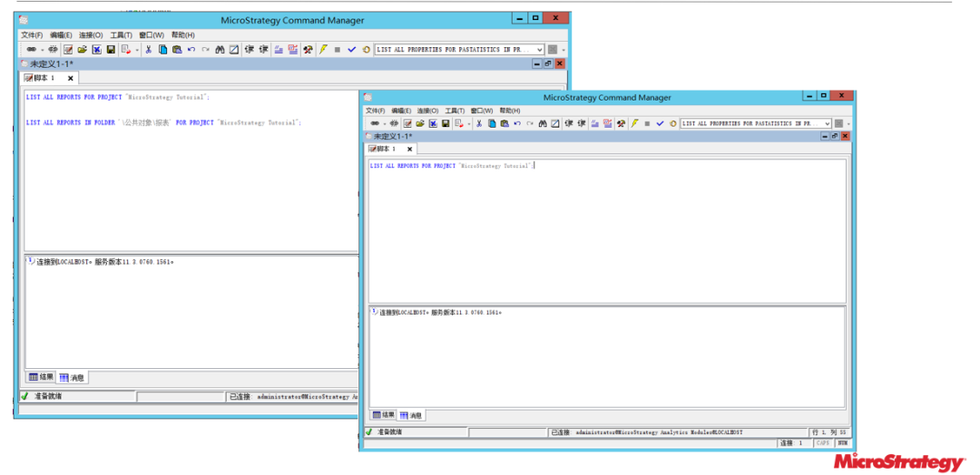The image size is (980, 475).
Task: Click script editor text area in front window
Action: coord(607,231)
